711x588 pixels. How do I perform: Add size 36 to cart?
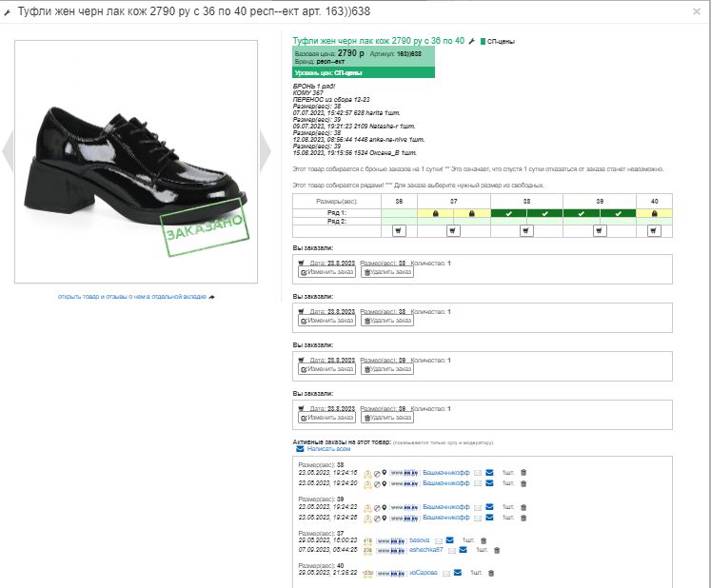(399, 231)
